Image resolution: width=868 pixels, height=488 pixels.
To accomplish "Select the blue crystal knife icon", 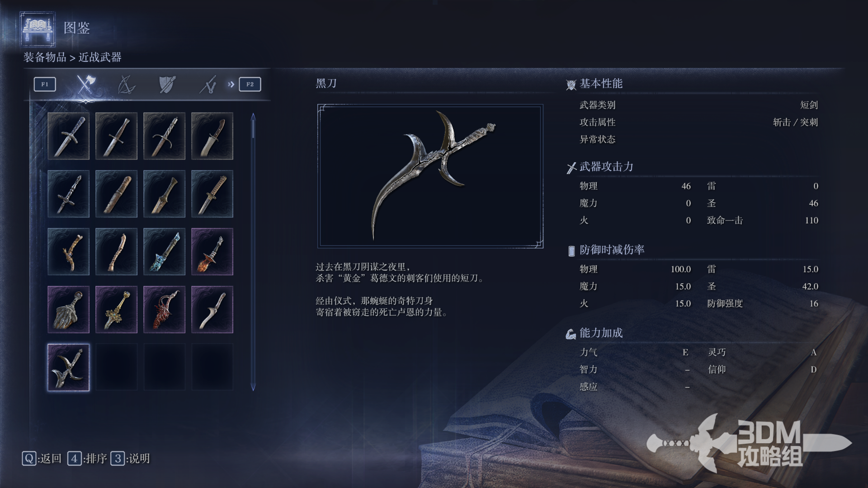I will [165, 252].
